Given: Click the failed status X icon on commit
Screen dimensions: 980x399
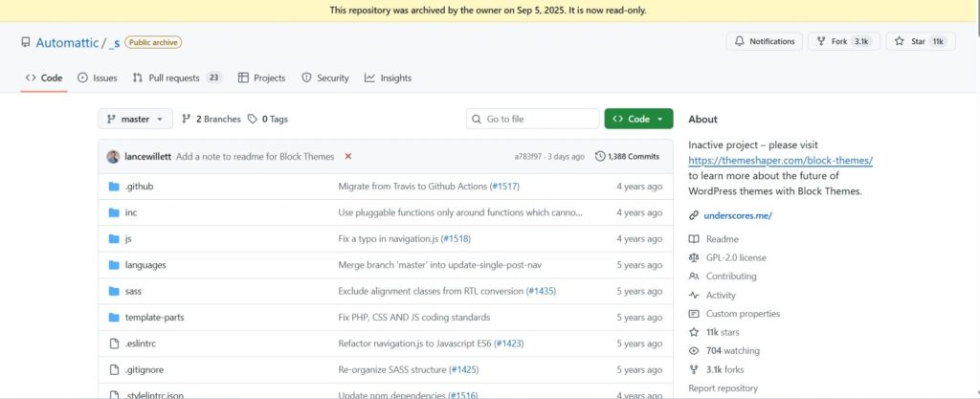Looking at the screenshot, I should click(x=347, y=156).
